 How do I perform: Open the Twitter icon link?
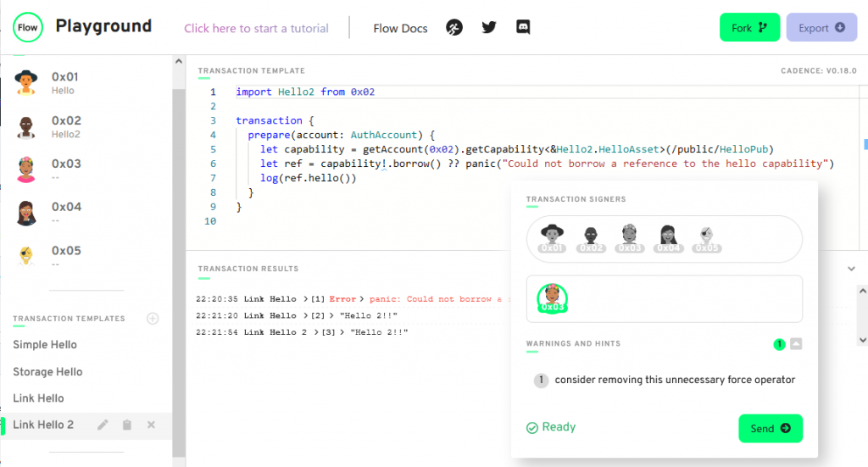489,28
